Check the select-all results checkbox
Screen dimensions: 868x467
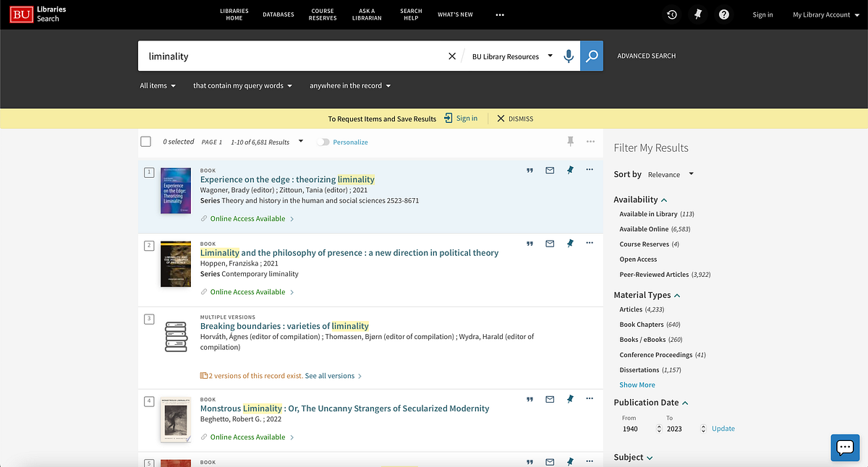[145, 142]
